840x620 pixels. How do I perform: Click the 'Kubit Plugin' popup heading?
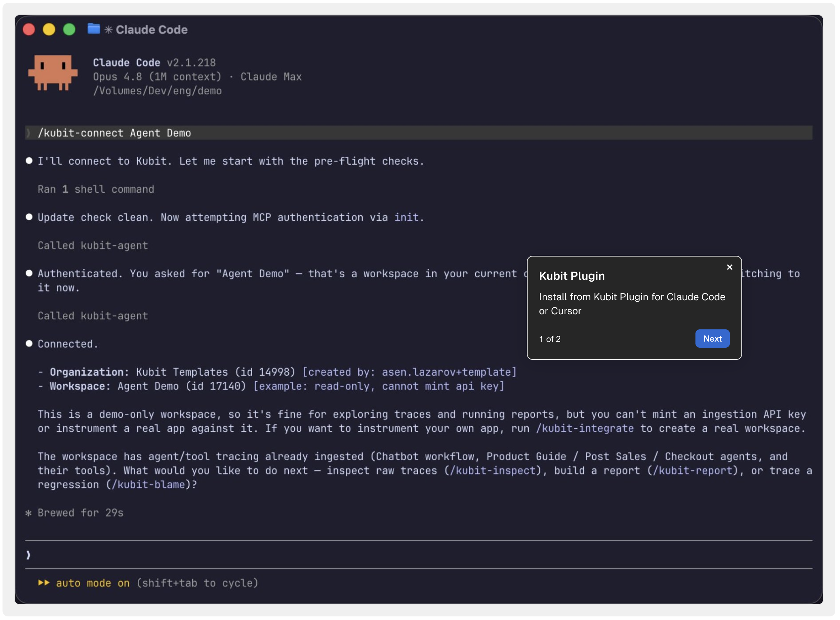pos(572,277)
